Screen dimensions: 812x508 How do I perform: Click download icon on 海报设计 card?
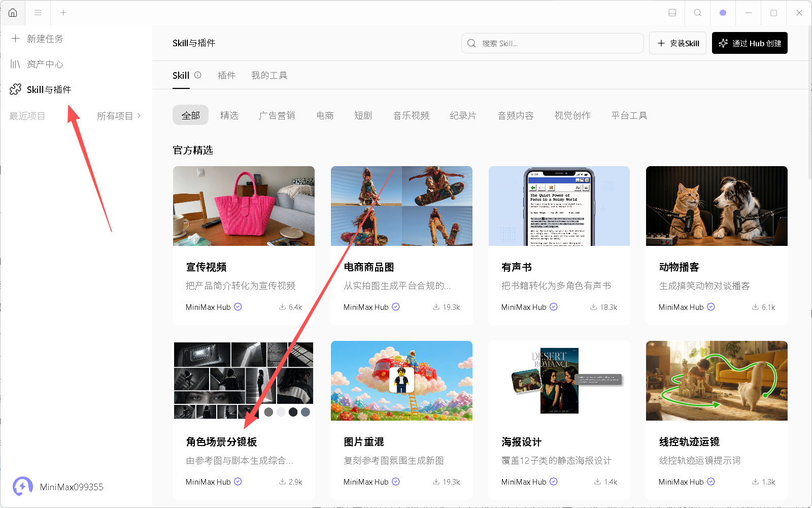[597, 482]
